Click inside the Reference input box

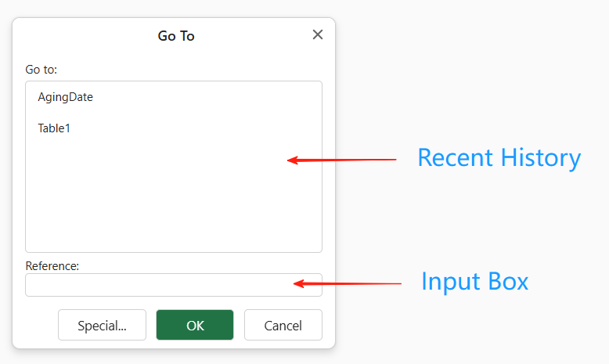tap(174, 285)
